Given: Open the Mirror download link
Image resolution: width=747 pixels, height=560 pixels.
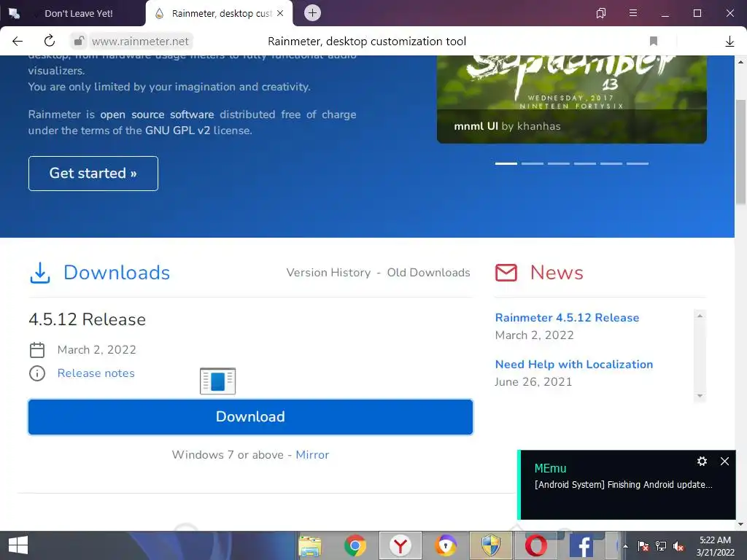Looking at the screenshot, I should [x=312, y=455].
